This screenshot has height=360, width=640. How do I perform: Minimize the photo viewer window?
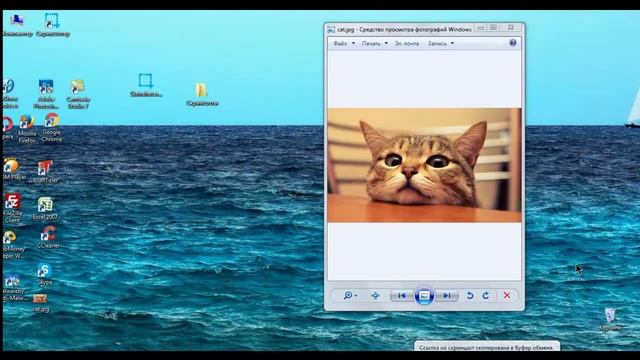pos(481,28)
